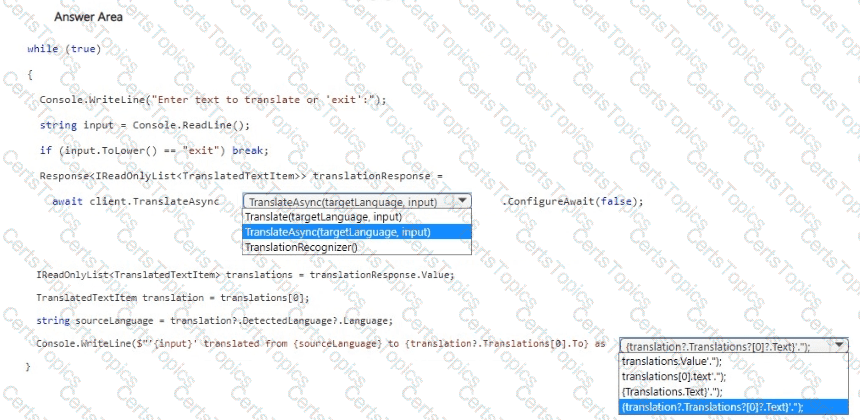Click the Answer Area heading

pos(88,17)
